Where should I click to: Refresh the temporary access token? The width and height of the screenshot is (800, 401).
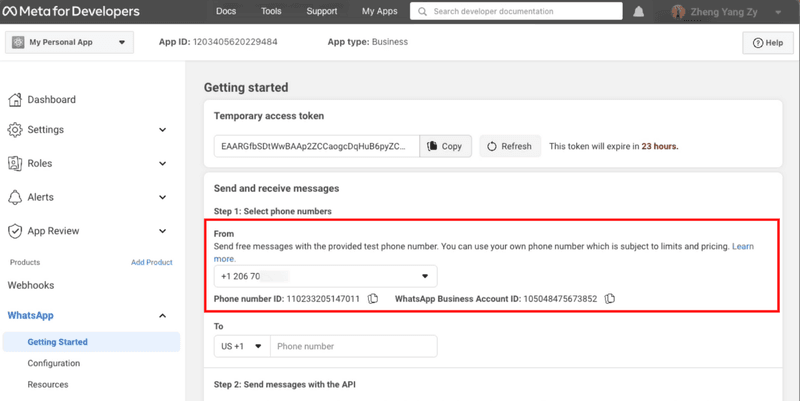510,146
